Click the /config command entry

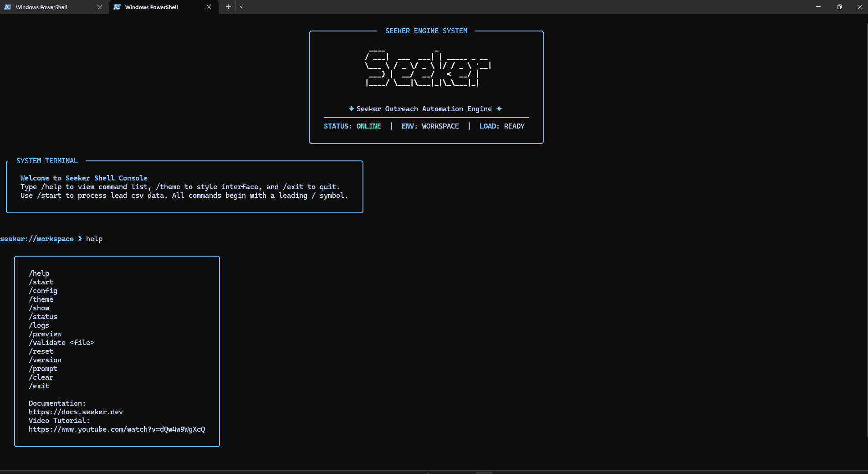43,291
